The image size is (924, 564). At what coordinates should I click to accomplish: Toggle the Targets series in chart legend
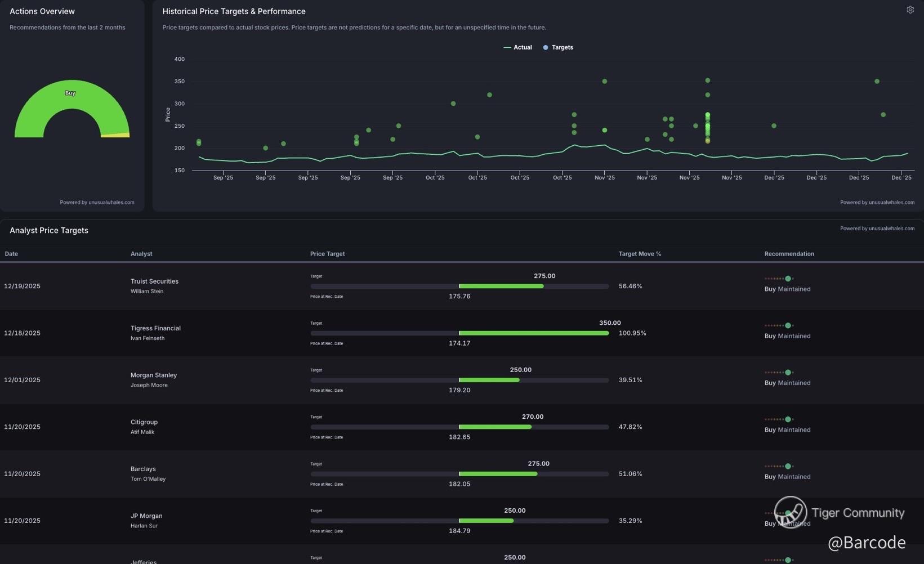[558, 47]
